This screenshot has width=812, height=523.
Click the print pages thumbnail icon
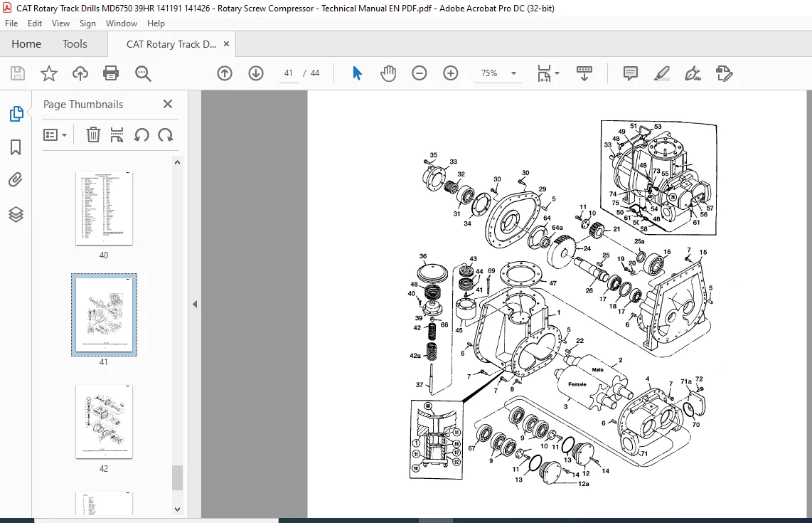tap(117, 135)
